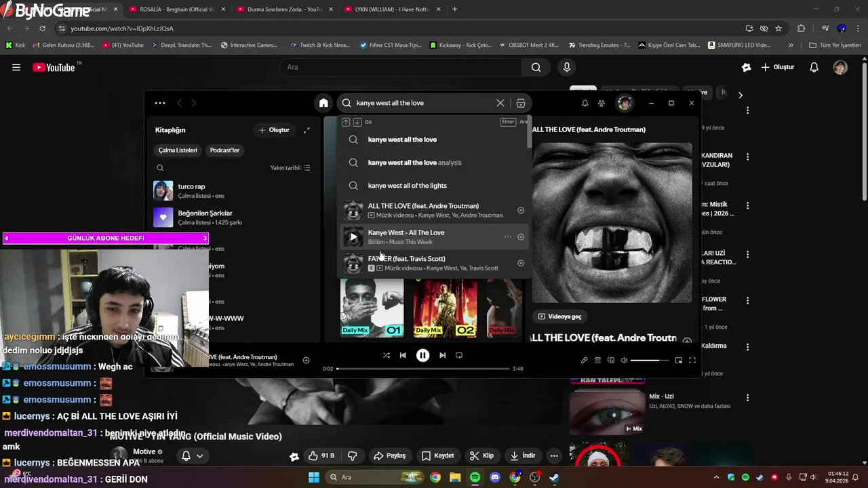Select Çalma Listeleri filter chip
Screen dimensions: 868x488
178,150
